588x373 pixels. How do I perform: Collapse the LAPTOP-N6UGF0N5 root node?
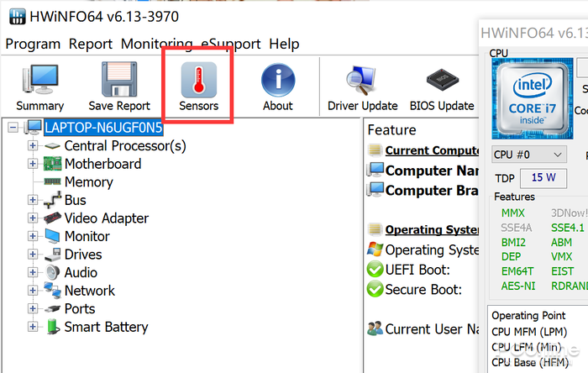(12, 128)
